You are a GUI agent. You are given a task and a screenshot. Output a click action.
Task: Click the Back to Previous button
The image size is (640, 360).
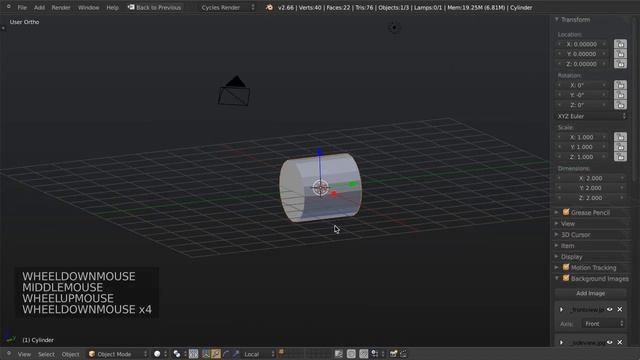(155, 7)
